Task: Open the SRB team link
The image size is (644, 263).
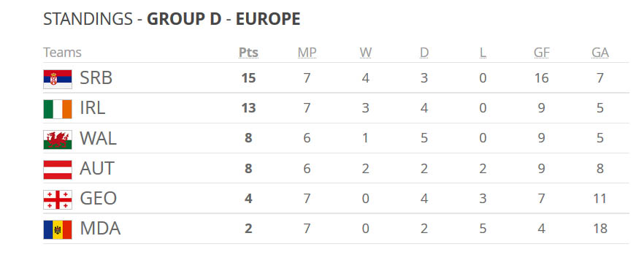Action: click(x=96, y=78)
